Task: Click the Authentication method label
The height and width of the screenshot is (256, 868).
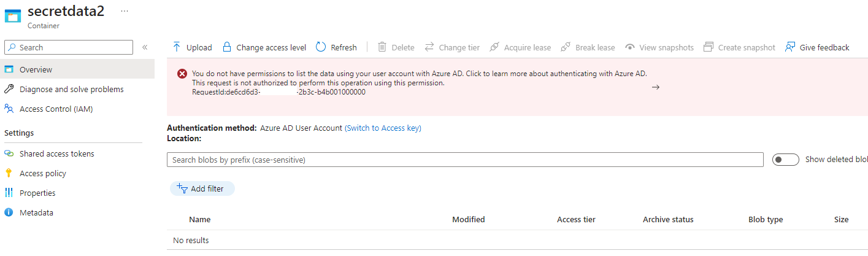Action: tap(212, 128)
